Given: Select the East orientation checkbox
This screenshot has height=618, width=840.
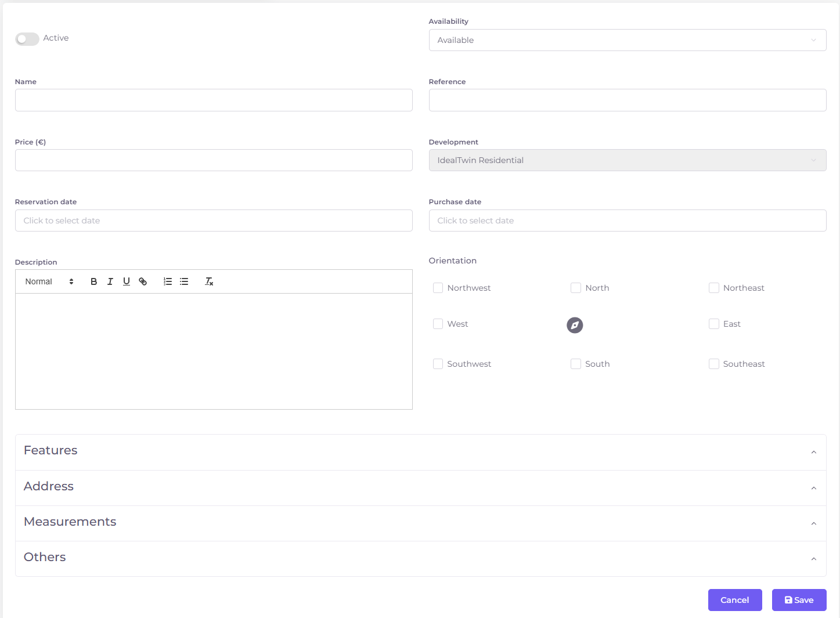Looking at the screenshot, I should [x=714, y=324].
